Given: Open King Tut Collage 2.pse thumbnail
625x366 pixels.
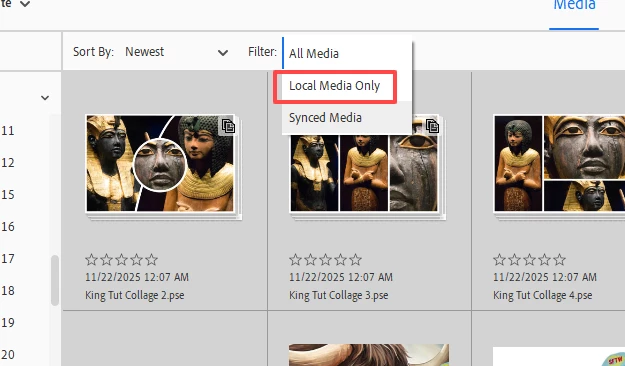Looking at the screenshot, I should coord(160,163).
